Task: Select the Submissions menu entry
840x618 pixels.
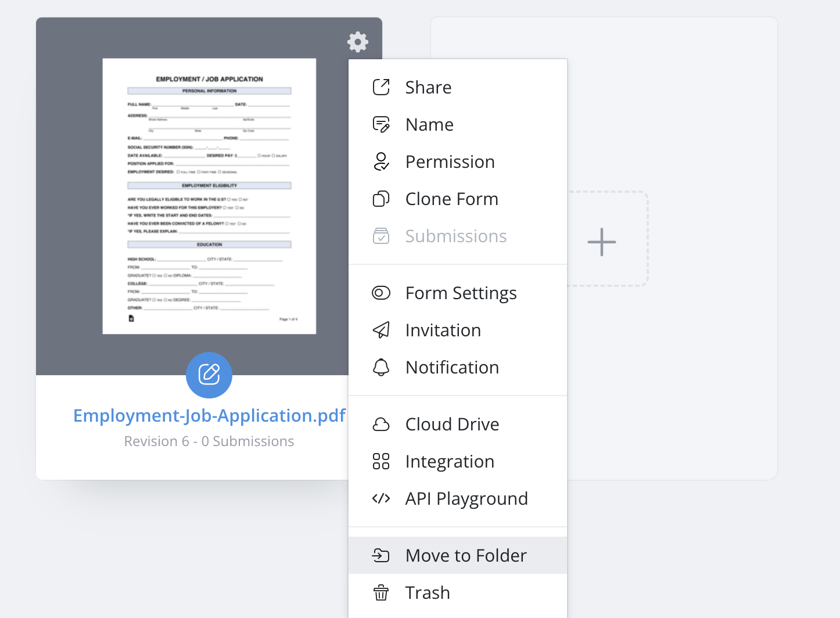Action: pos(455,236)
